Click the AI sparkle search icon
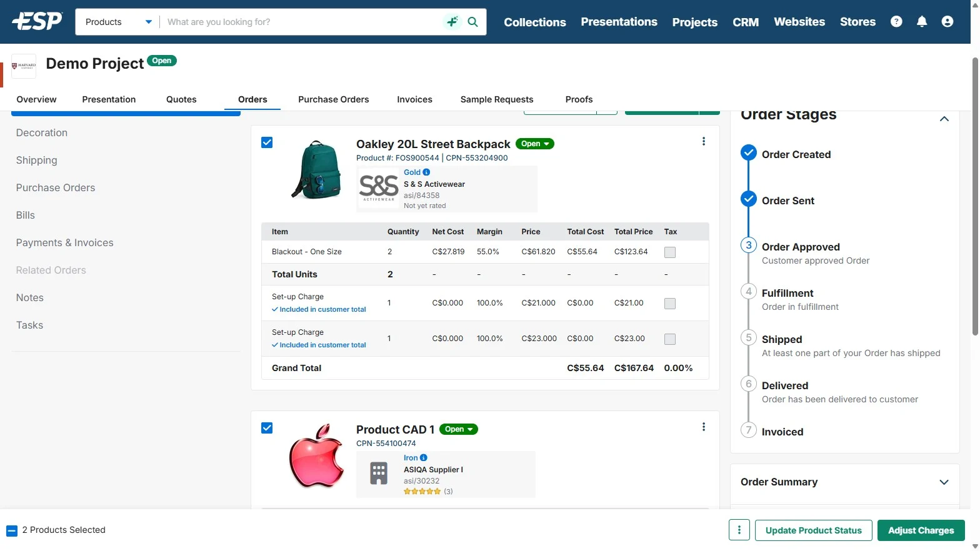980x551 pixels. point(452,22)
